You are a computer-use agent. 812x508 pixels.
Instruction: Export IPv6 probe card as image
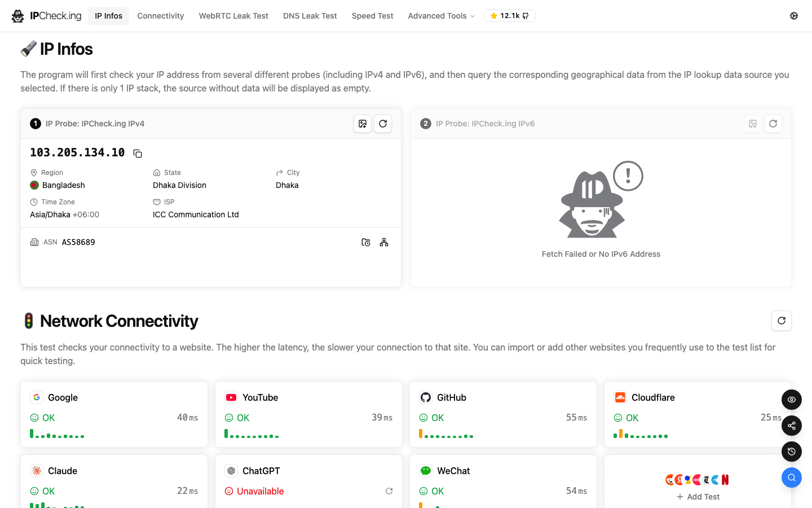tap(753, 124)
